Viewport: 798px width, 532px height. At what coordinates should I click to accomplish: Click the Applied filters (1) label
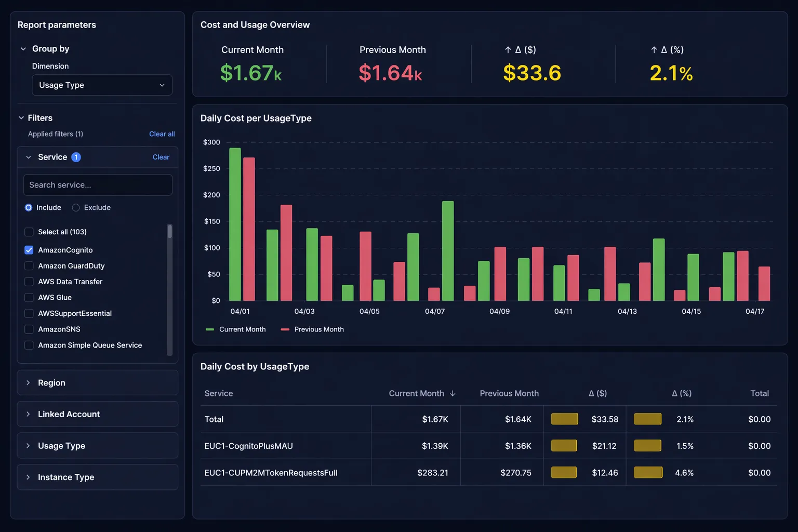tap(56, 134)
